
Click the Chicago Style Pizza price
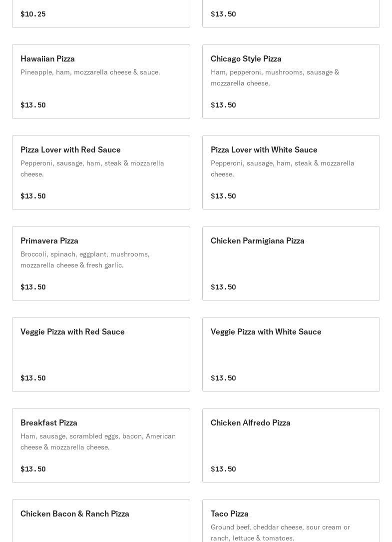pyautogui.click(x=223, y=105)
